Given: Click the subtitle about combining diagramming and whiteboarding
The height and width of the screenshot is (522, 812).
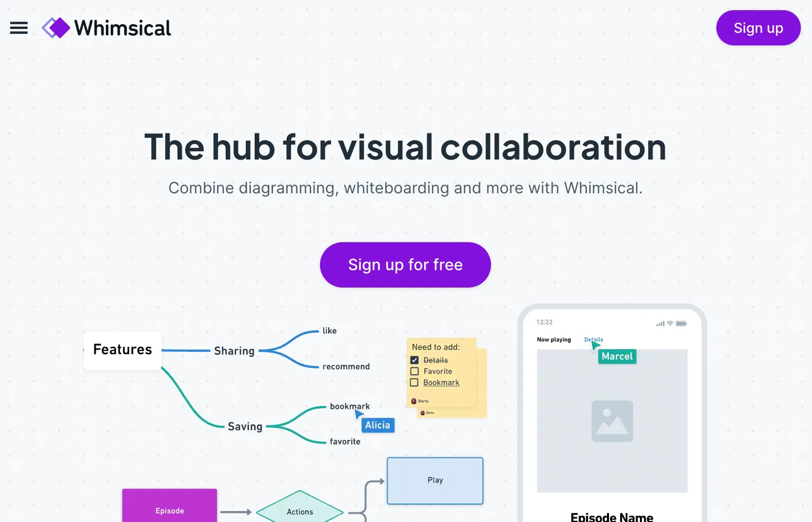Looking at the screenshot, I should [x=405, y=188].
